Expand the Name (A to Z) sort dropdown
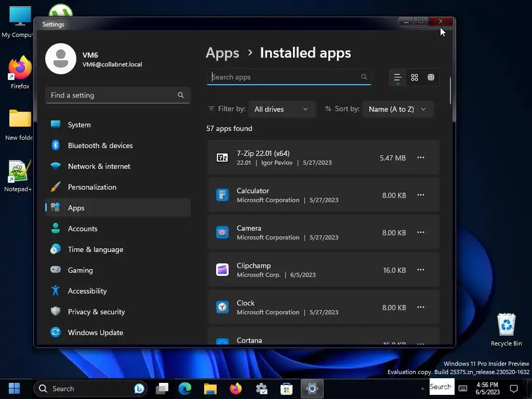The height and width of the screenshot is (399, 532). point(398,109)
